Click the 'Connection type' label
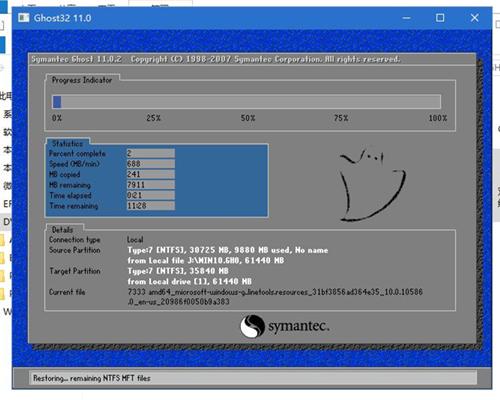 point(75,240)
